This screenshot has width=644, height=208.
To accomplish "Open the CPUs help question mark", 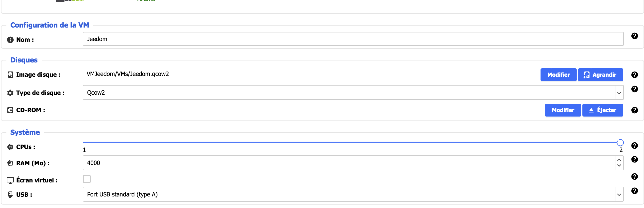I will point(634,145).
